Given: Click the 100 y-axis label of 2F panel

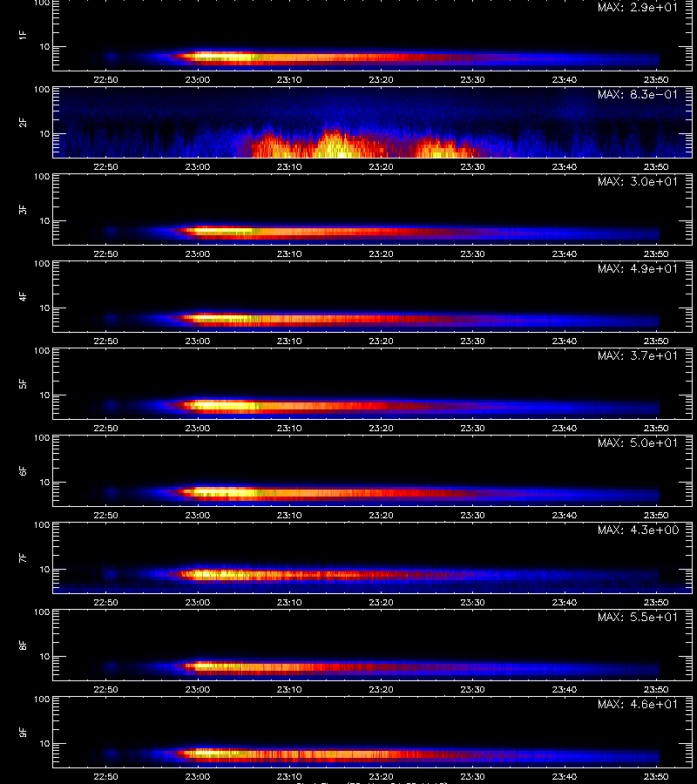Looking at the screenshot, I should coord(42,90).
